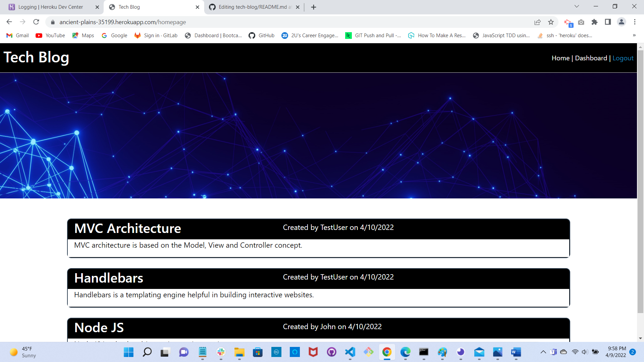Open the tab search dropdown arrow
Screen dimensions: 644x362
point(576,6)
